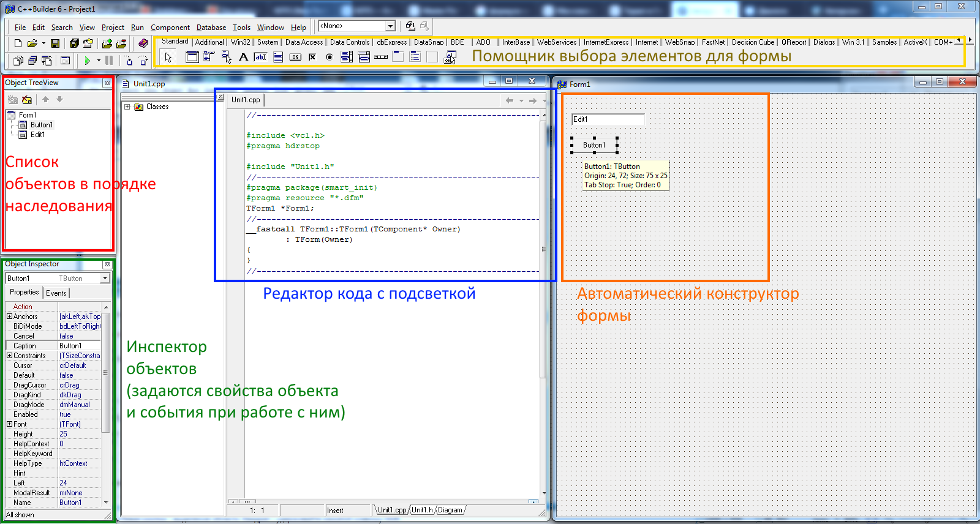Pick the RadioGroup component from the palette

click(x=415, y=57)
